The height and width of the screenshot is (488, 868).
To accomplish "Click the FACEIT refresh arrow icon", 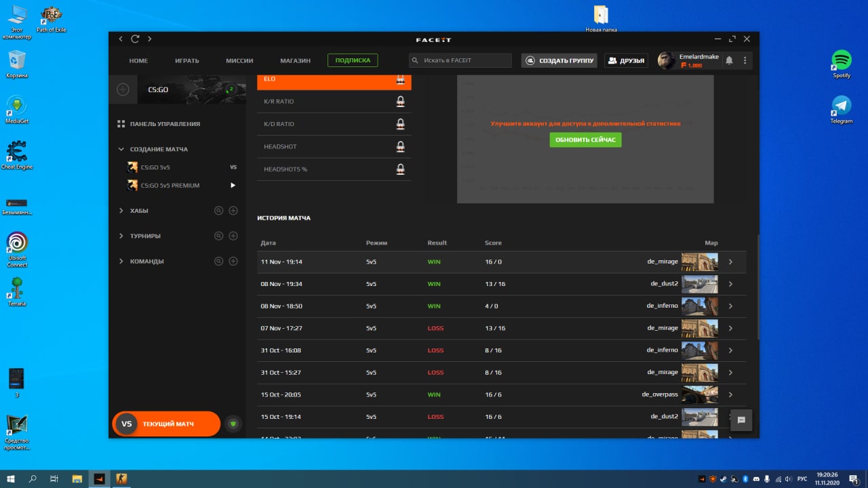I will [135, 39].
